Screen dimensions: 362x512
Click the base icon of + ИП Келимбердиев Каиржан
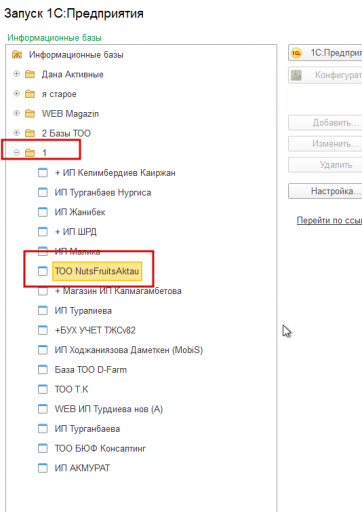(x=43, y=172)
